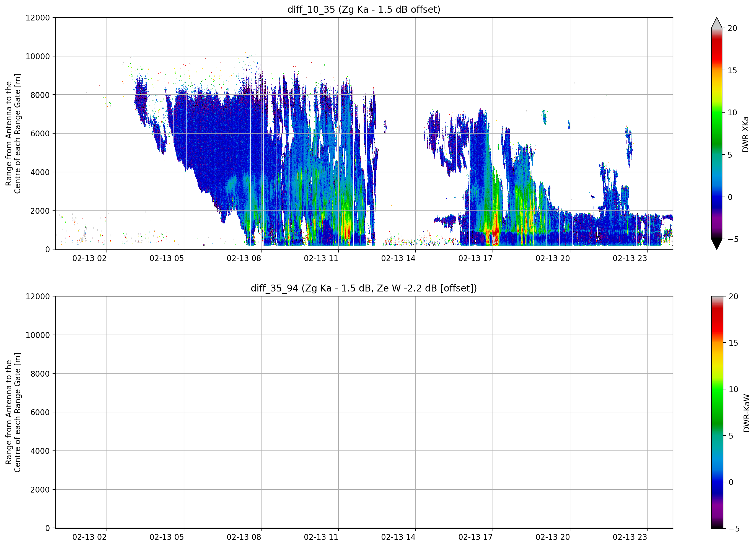Click the top colorbar 5 tick label
Screen dimensions: 756x547
click(x=730, y=155)
